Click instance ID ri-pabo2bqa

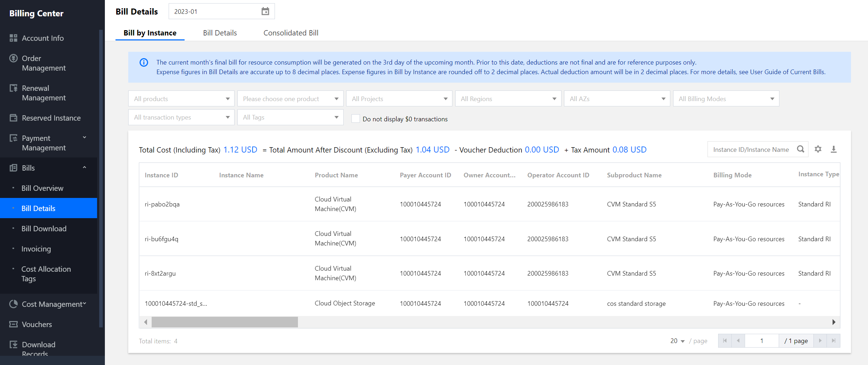pos(162,204)
